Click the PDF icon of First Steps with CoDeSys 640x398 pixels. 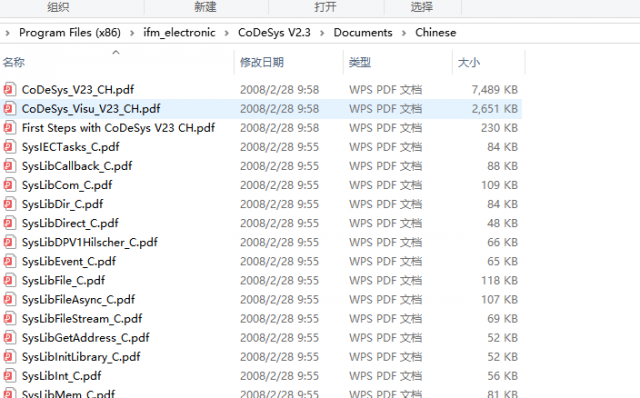click(10, 128)
